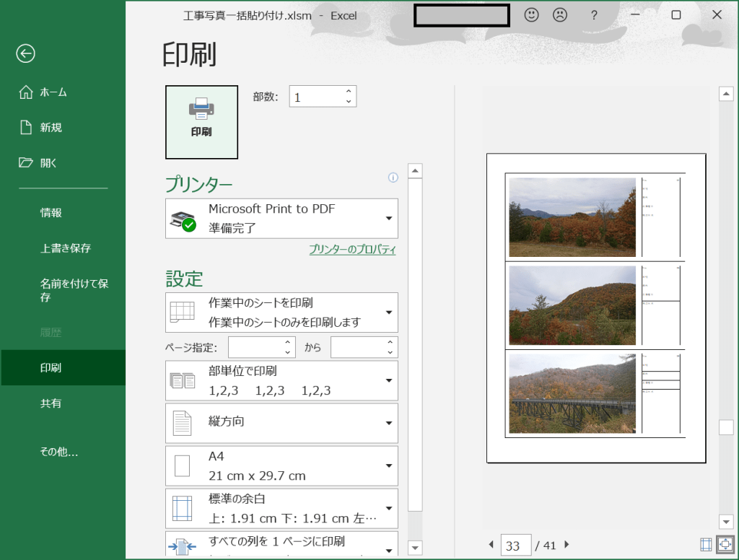Open the Microsoft Print to PDF dropdown
Screen dimensions: 739x560
tap(281, 218)
